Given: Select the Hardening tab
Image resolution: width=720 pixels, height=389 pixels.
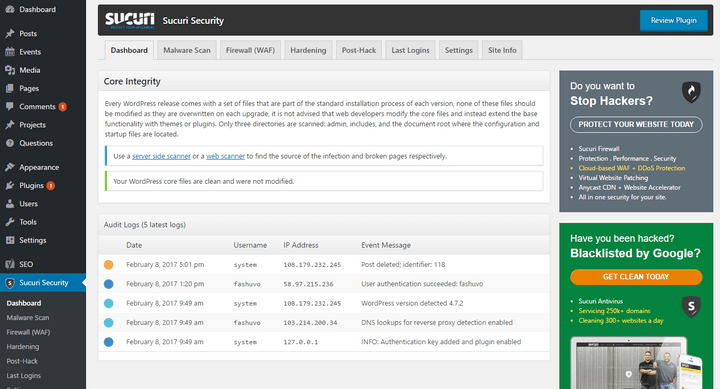Looking at the screenshot, I should click(x=308, y=50).
